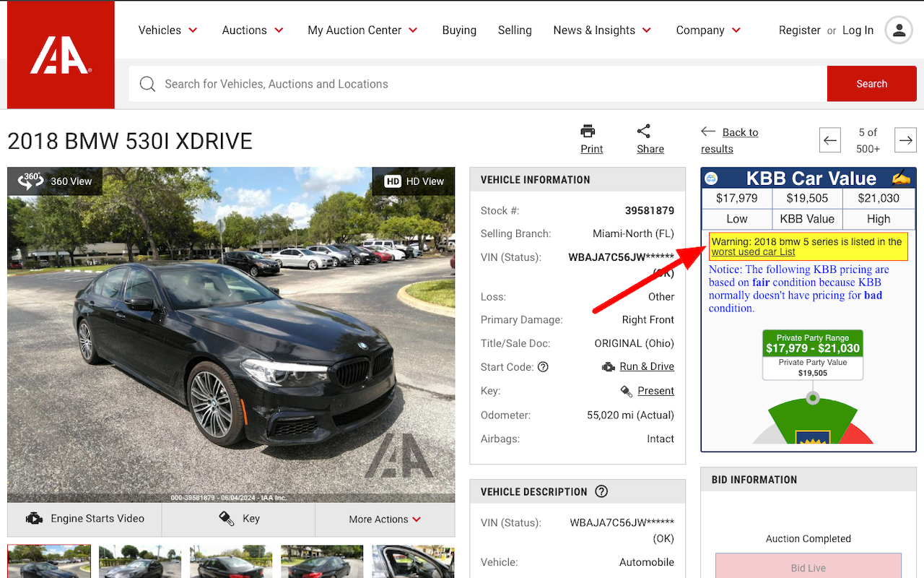The image size is (924, 578).
Task: Expand the News & Insights menu
Action: pos(602,30)
